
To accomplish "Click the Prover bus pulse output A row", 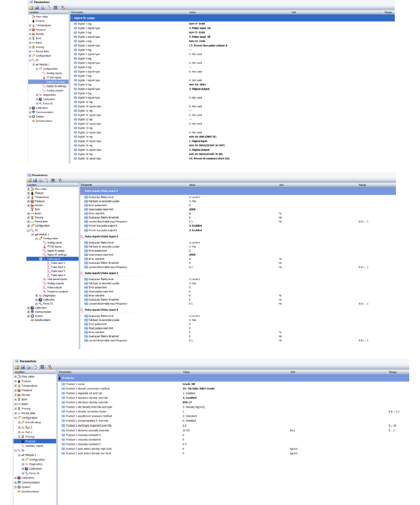I will click(x=238, y=226).
